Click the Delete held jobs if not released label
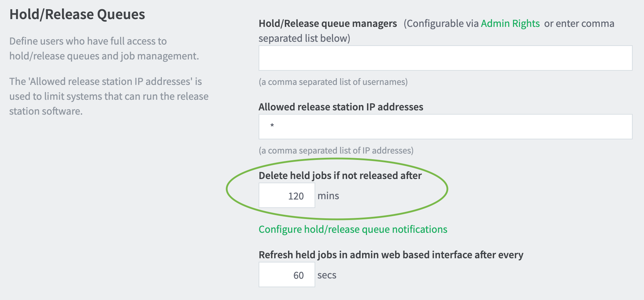 coord(340,175)
